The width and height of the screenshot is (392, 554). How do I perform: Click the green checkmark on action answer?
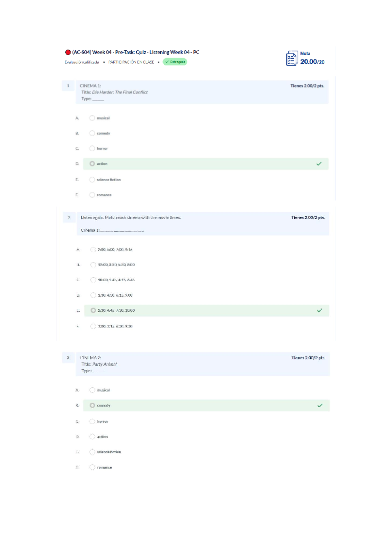319,164
